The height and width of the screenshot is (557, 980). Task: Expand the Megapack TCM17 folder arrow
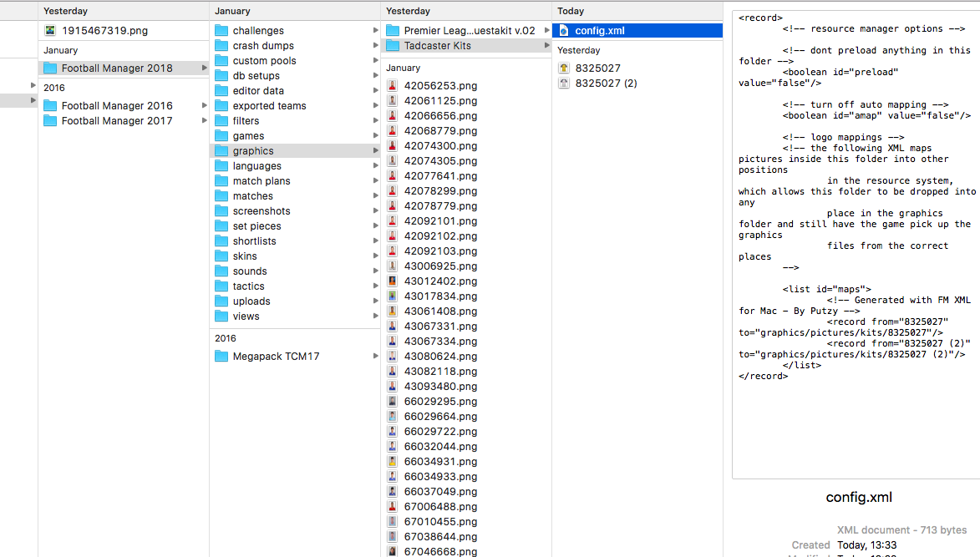click(375, 356)
